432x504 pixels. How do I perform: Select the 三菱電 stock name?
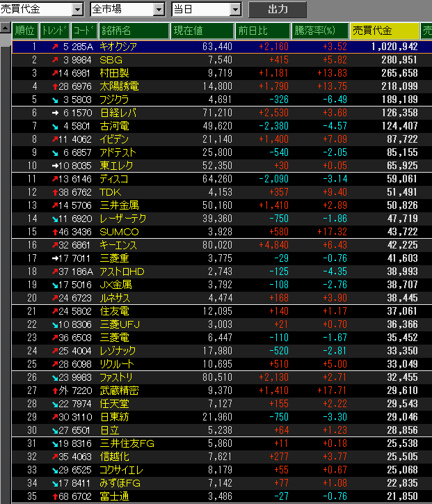coord(114,338)
